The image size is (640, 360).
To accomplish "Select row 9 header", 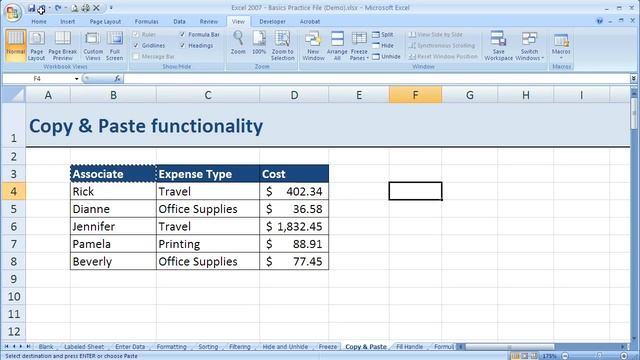I will coord(13,279).
